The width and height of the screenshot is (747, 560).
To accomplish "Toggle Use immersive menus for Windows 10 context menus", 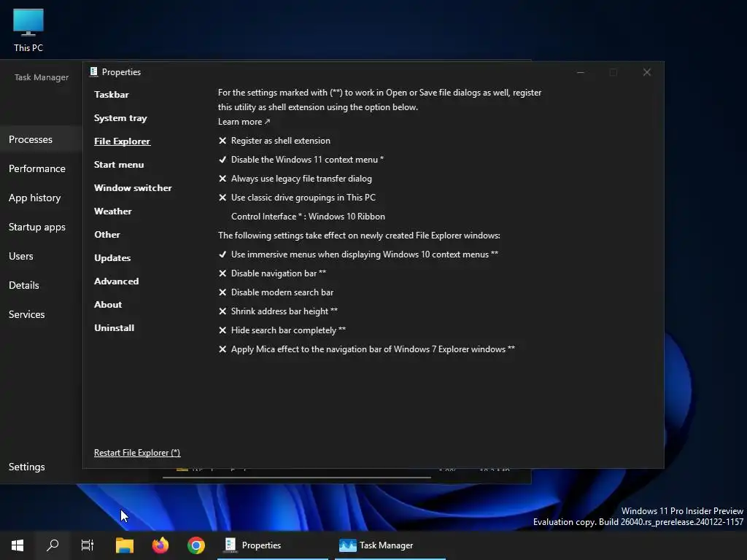I will pyautogui.click(x=358, y=254).
